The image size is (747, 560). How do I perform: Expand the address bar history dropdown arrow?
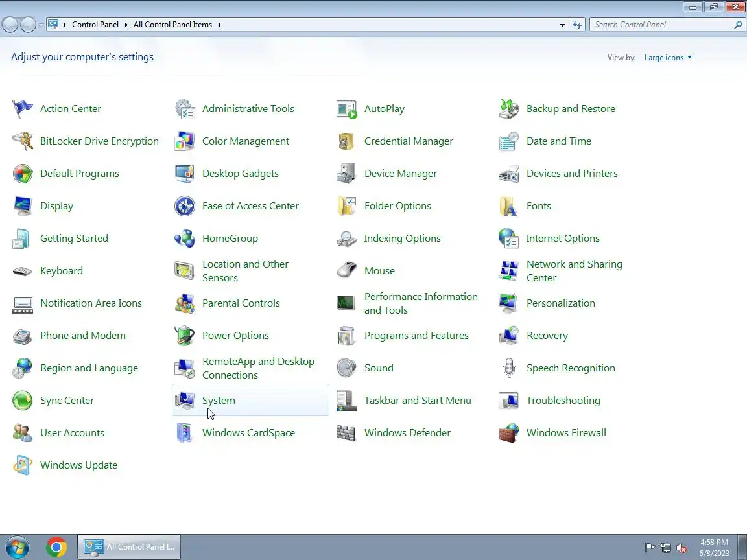pos(562,25)
